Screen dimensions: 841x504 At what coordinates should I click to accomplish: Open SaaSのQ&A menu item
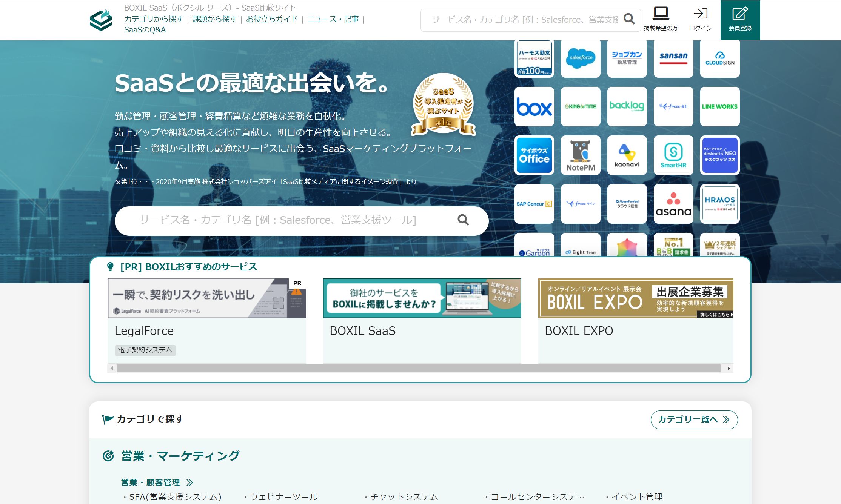click(145, 30)
